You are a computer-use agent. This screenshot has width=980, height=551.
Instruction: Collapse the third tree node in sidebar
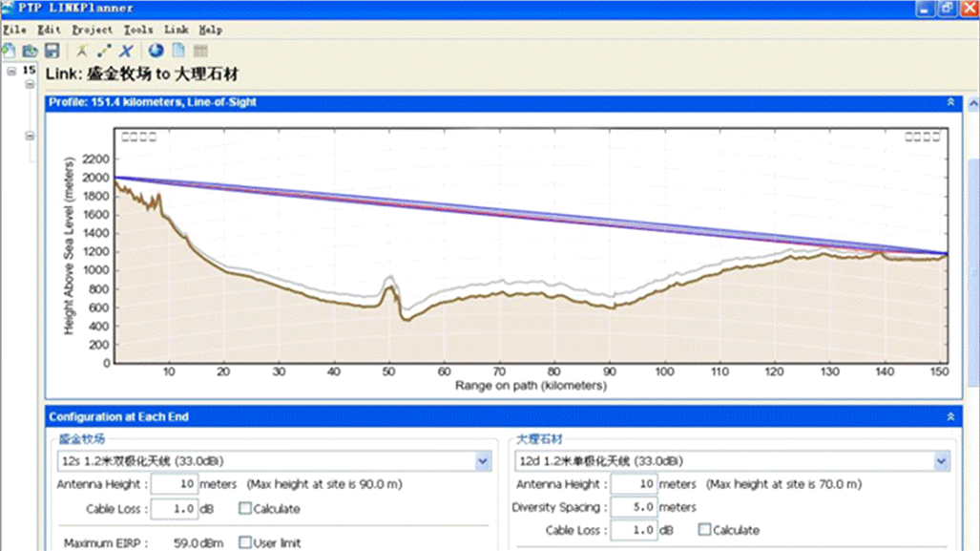[x=30, y=136]
